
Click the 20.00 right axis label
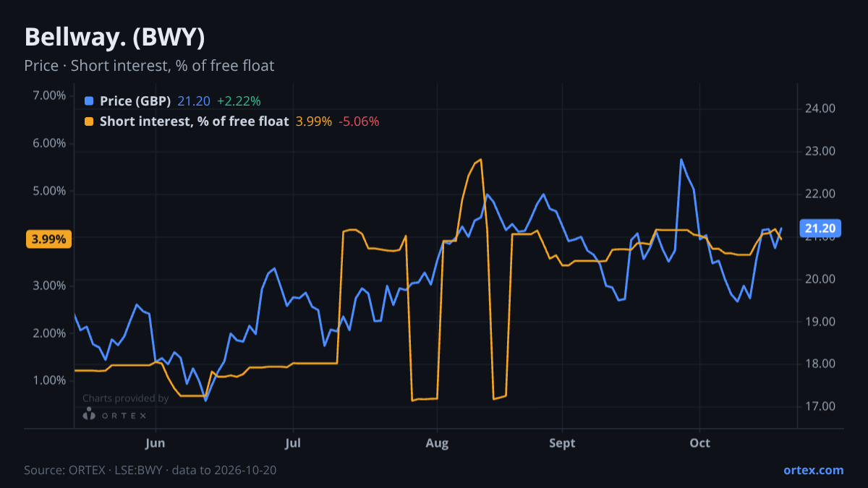pos(820,279)
